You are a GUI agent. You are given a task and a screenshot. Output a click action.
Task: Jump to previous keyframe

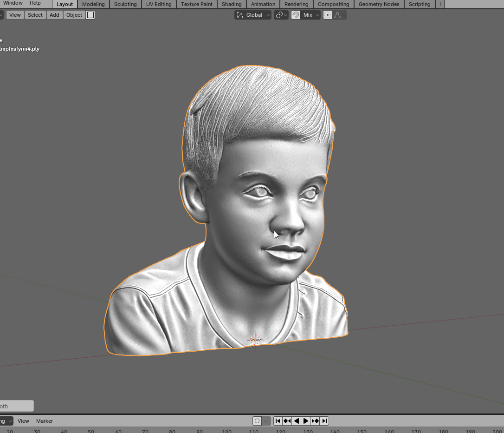[287, 421]
